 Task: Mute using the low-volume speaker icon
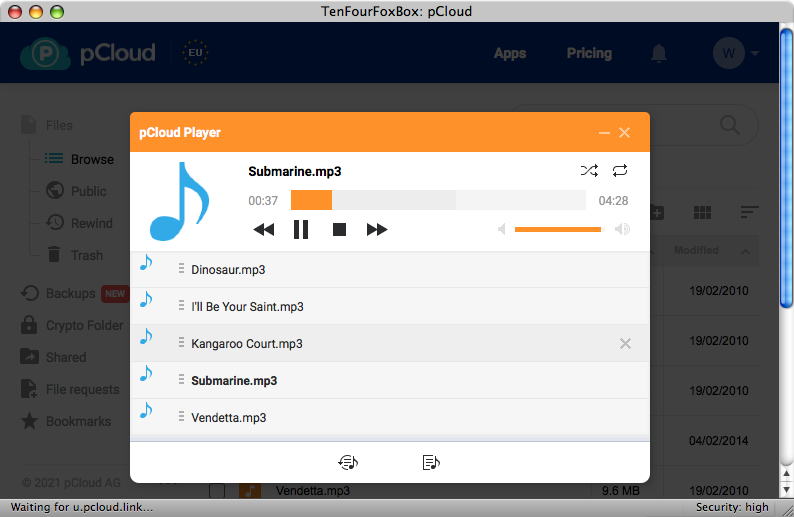coord(501,229)
